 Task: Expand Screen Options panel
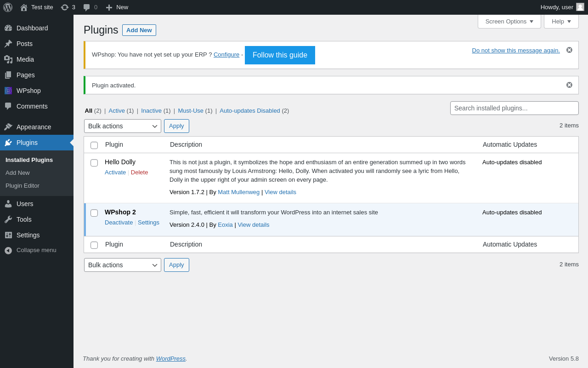point(509,21)
